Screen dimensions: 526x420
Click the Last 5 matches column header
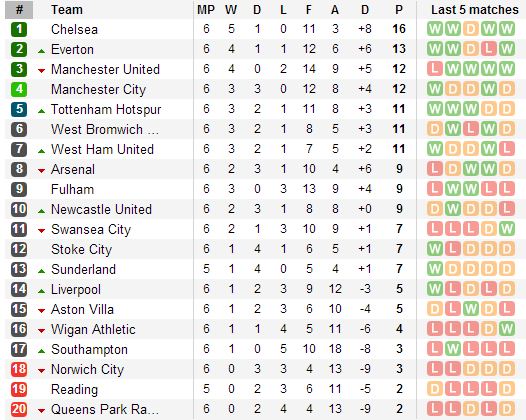(x=474, y=10)
